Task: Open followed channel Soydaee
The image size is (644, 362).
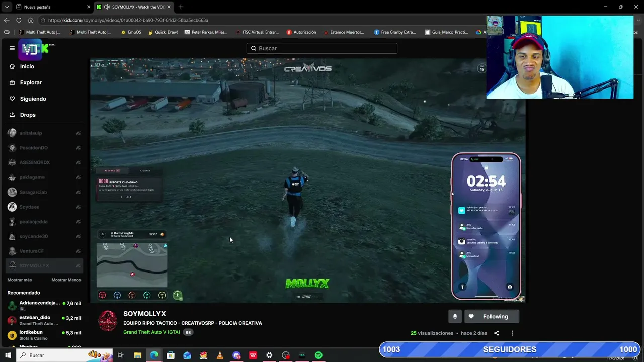Action: tap(44, 207)
